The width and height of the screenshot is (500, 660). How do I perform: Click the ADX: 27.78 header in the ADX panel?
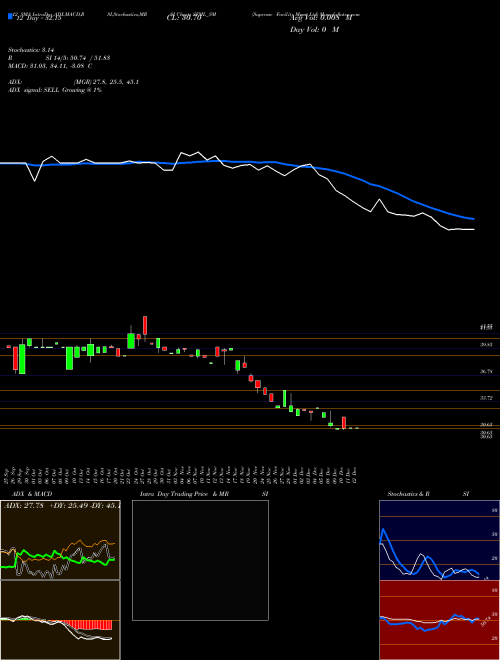pos(26,505)
